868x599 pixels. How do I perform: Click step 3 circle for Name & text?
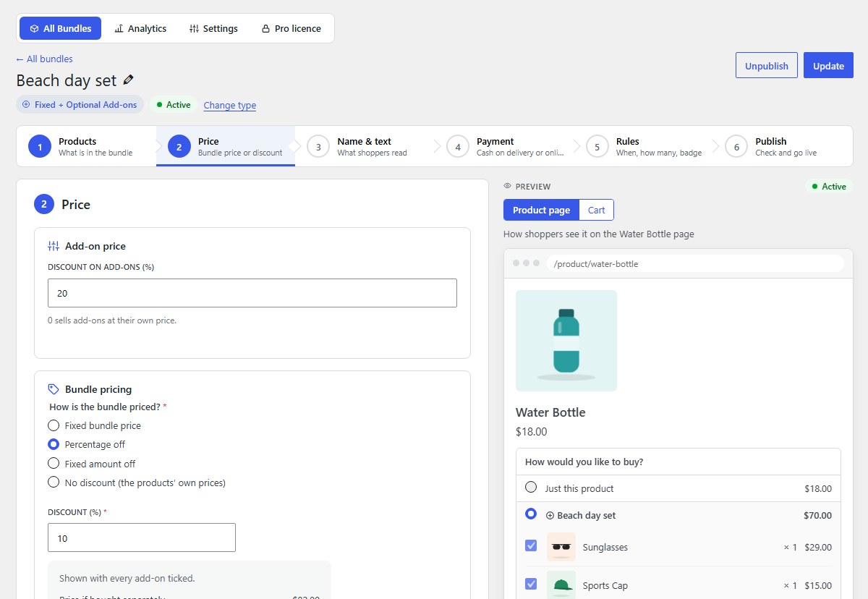pyautogui.click(x=318, y=147)
